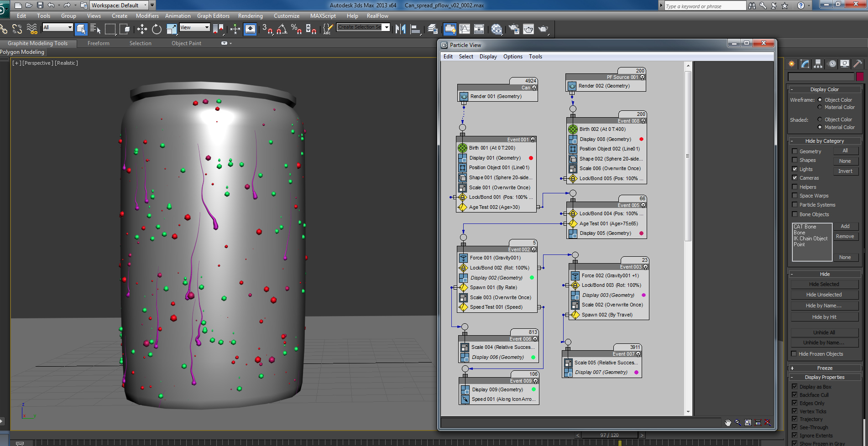Click the Mirror tool
The height and width of the screenshot is (446, 868).
400,29
